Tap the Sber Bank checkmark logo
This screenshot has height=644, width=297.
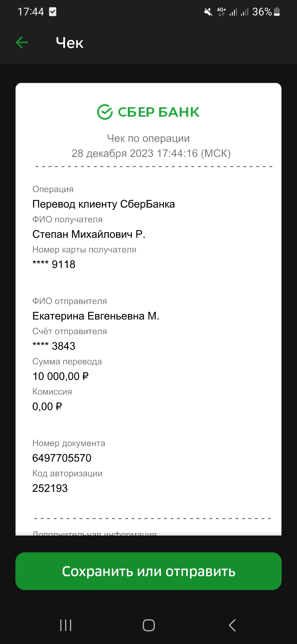click(x=105, y=112)
